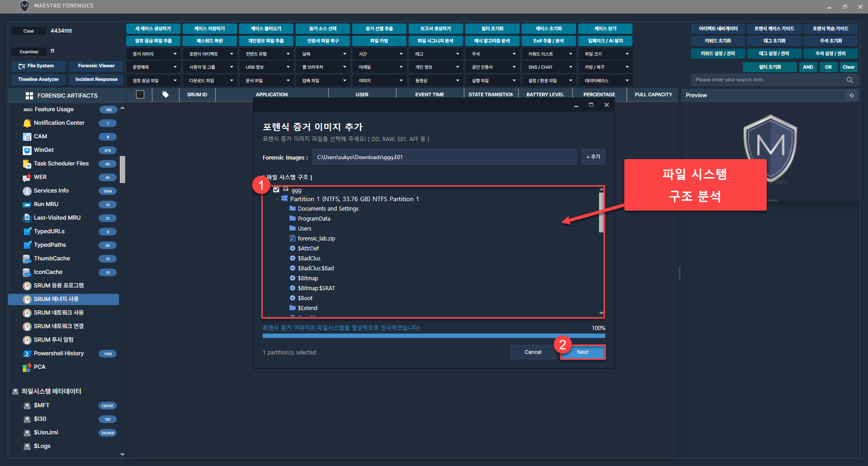Click the search magnifier icon
This screenshot has width=868, height=466.
pyautogui.click(x=850, y=80)
